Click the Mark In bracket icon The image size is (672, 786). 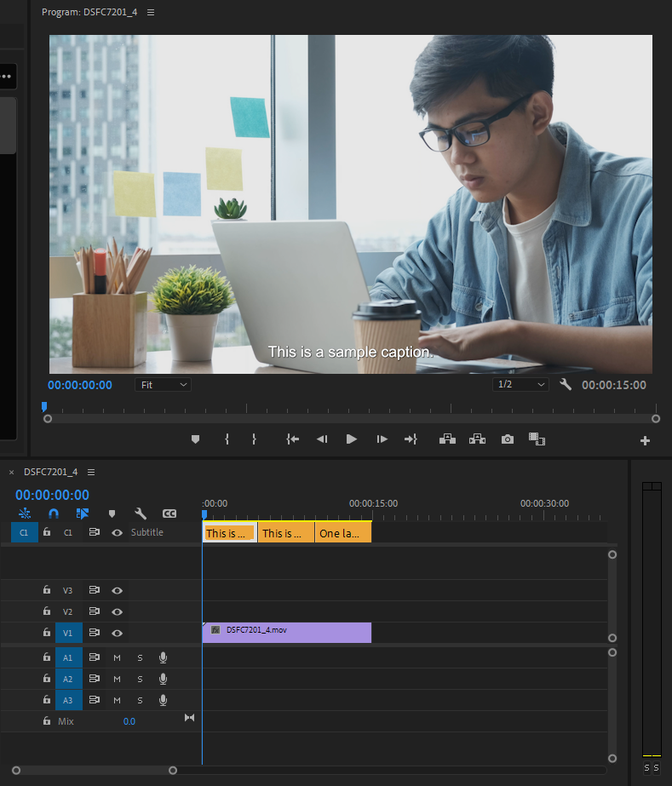coord(227,439)
